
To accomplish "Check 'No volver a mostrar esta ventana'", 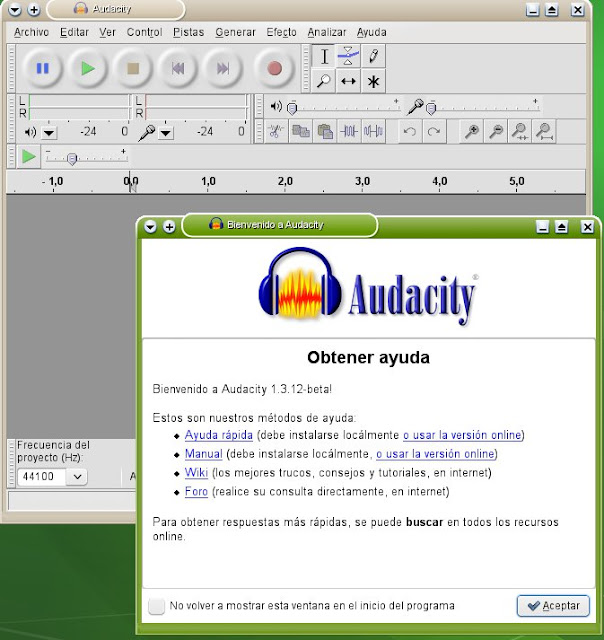I will (x=156, y=606).
